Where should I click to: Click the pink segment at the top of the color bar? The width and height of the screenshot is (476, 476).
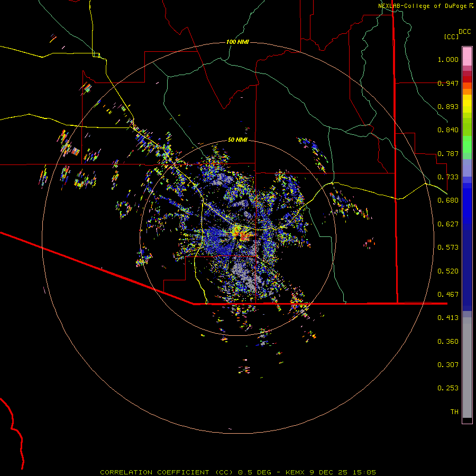[x=467, y=57]
